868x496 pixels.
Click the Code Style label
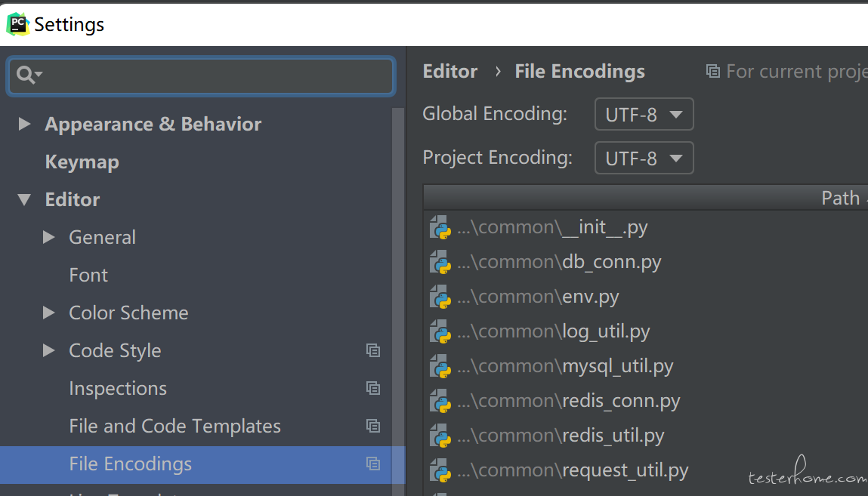[x=115, y=350]
